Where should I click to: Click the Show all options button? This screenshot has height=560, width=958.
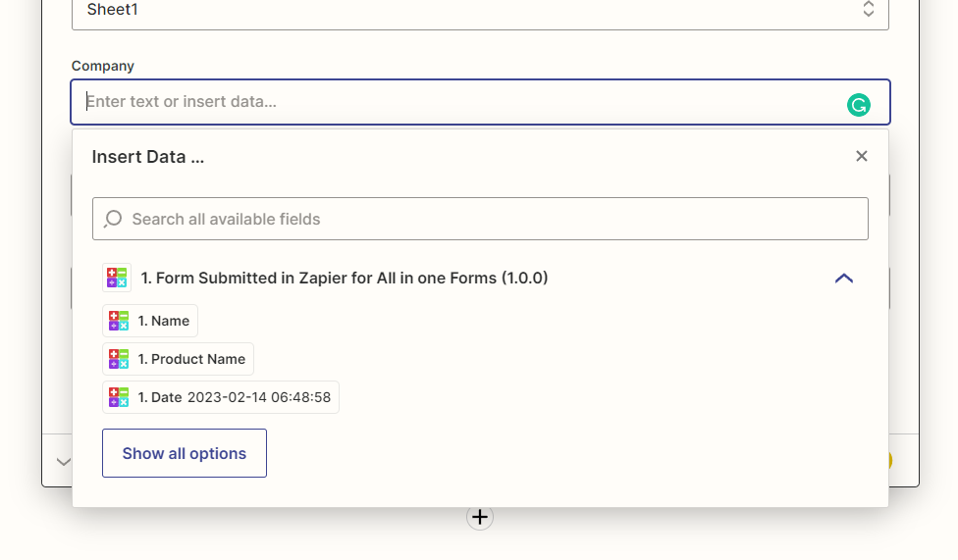pyautogui.click(x=185, y=453)
